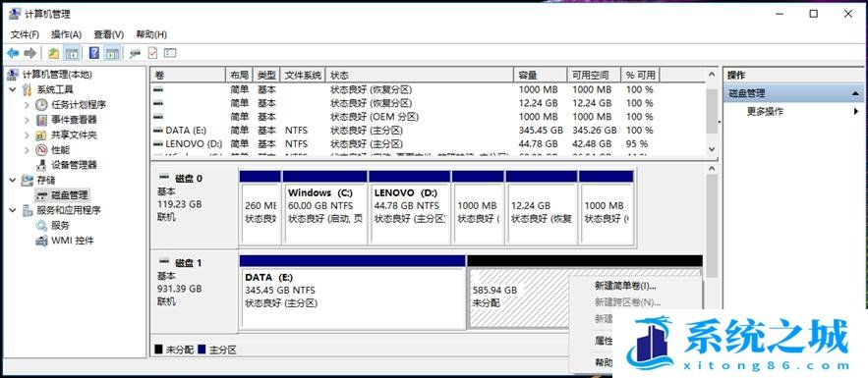Click the 磁盘 1 drive icon
The width and height of the screenshot is (868, 378).
click(164, 262)
